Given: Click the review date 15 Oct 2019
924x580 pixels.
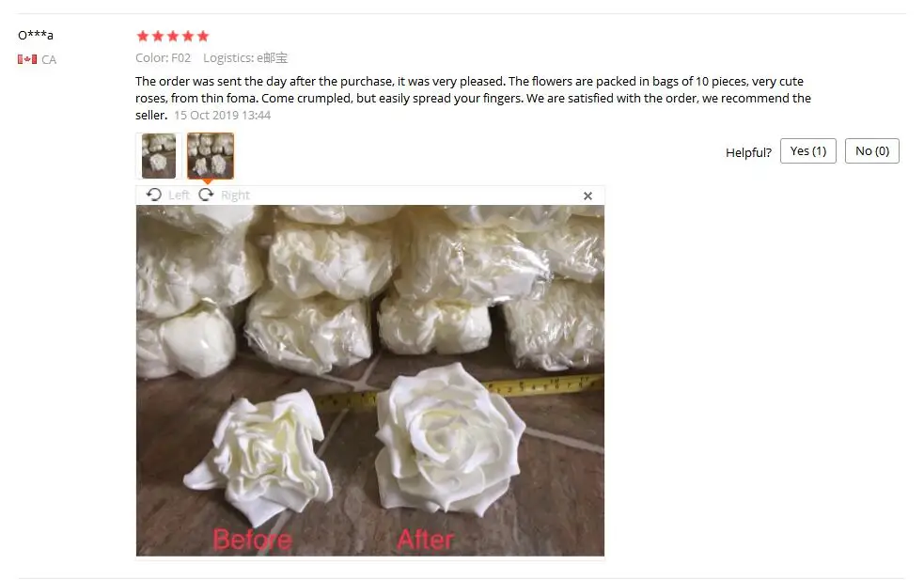Looking at the screenshot, I should pyautogui.click(x=222, y=115).
